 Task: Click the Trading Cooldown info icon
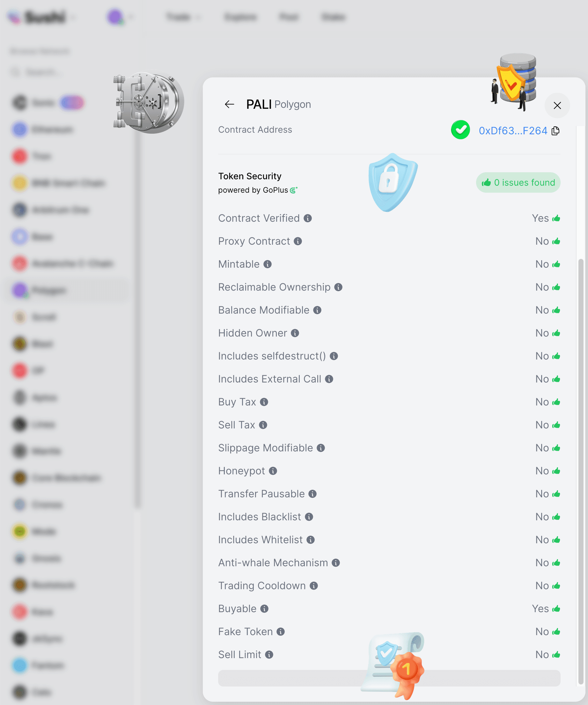coord(314,586)
